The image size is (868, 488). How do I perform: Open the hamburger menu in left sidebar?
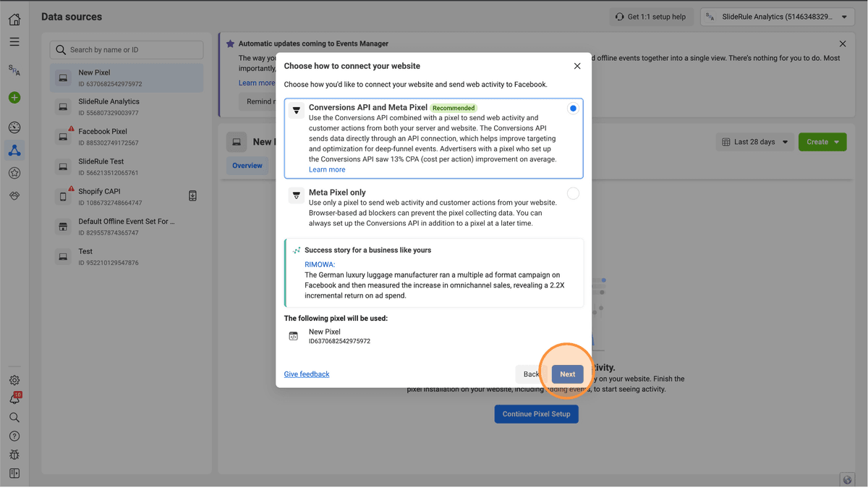14,42
